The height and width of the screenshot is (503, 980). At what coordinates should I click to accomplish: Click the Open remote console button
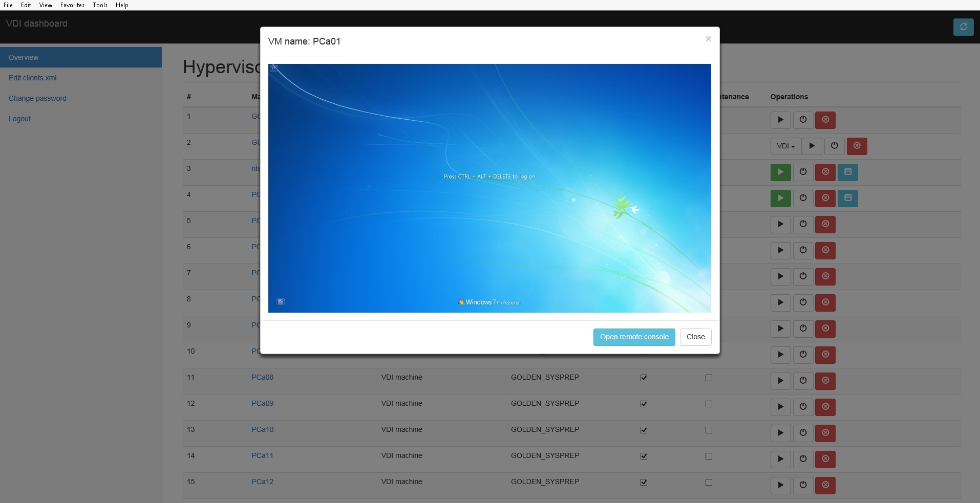634,337
